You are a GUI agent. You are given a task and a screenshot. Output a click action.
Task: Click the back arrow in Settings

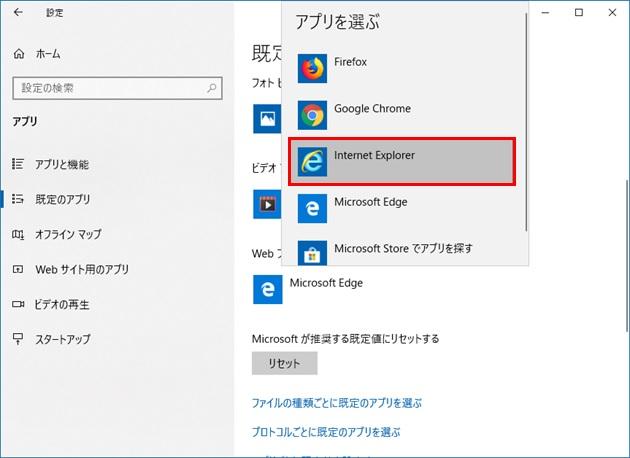point(18,12)
